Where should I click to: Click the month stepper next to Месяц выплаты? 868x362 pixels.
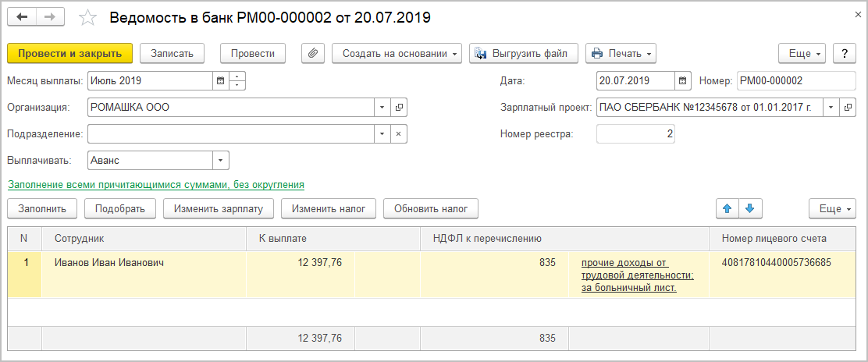pos(237,80)
